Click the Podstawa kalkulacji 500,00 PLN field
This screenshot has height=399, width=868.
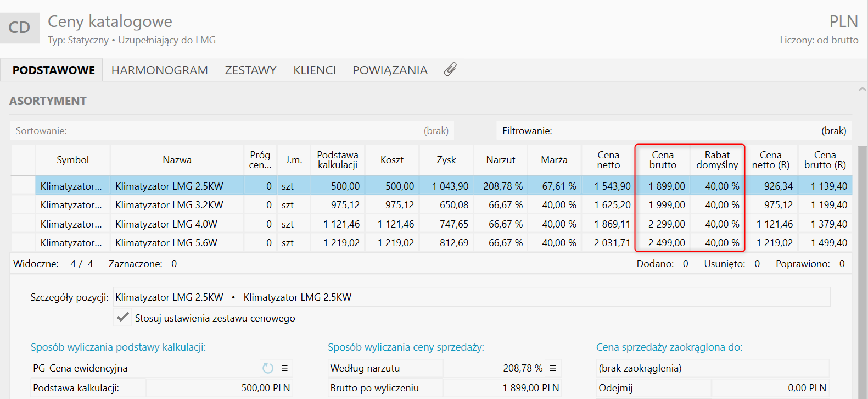[220, 388]
